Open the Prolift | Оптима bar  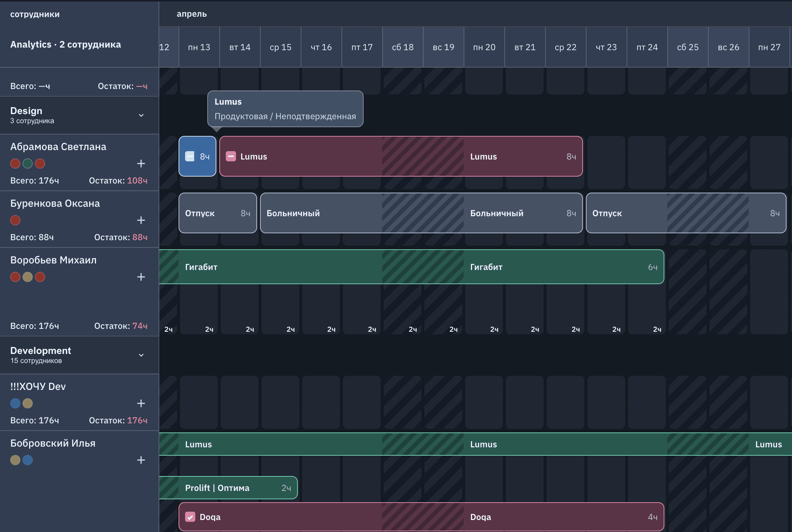point(228,488)
